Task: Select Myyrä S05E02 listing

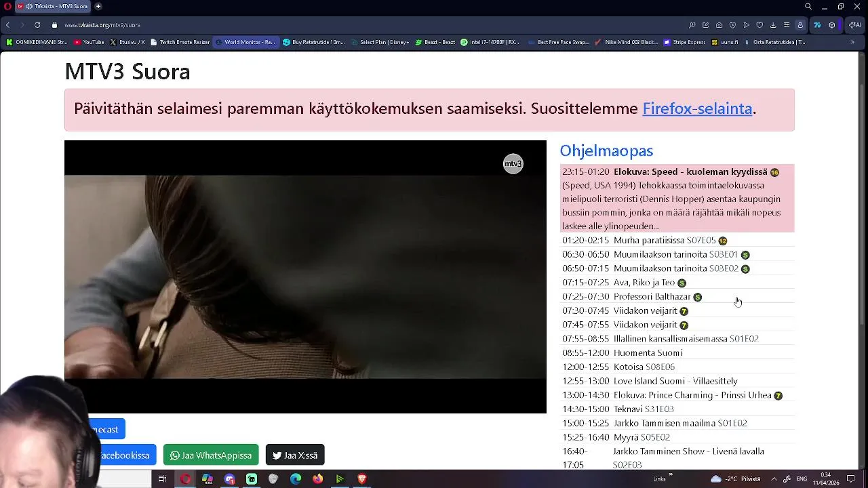Action: pos(677,437)
